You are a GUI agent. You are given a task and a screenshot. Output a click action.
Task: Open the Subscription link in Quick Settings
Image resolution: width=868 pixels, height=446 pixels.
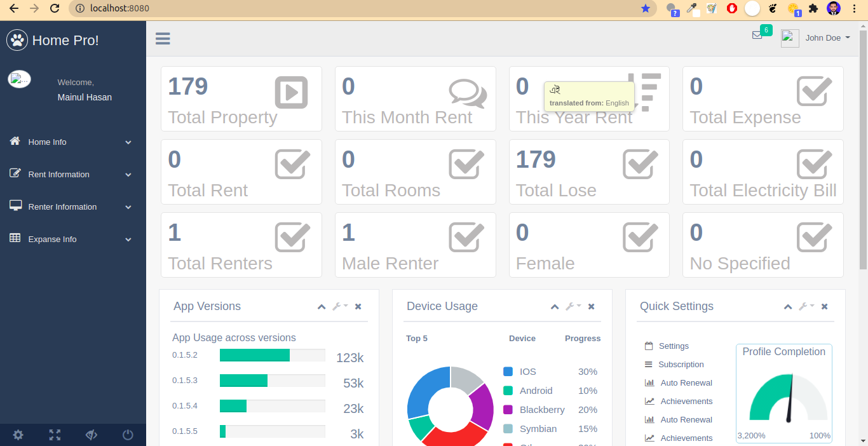pyautogui.click(x=681, y=364)
